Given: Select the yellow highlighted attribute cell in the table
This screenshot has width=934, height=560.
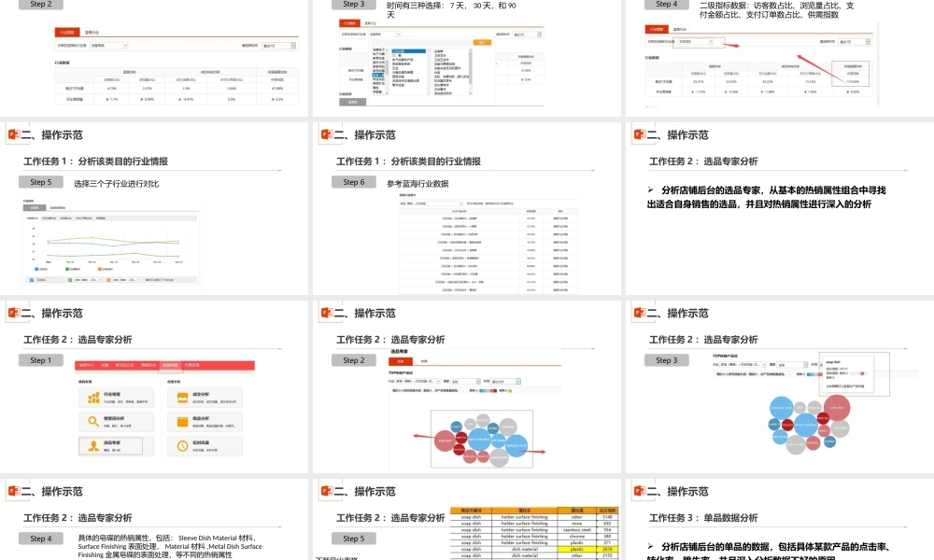Looking at the screenshot, I should [x=576, y=549].
